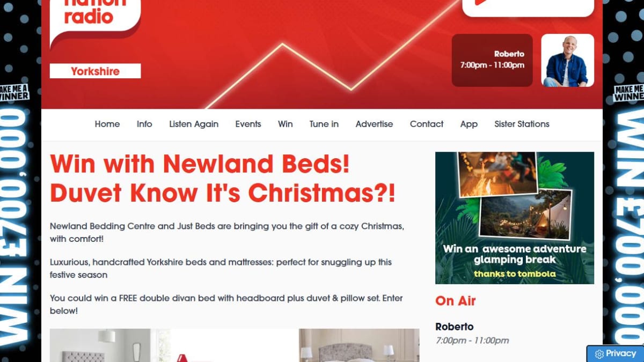Open the Info menu item
The width and height of the screenshot is (644, 362).
click(x=144, y=124)
